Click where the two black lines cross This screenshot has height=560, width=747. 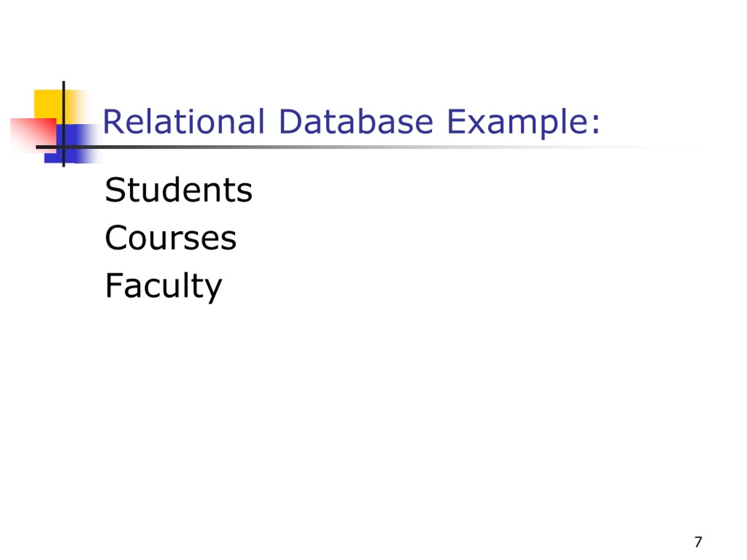pyautogui.click(x=64, y=147)
